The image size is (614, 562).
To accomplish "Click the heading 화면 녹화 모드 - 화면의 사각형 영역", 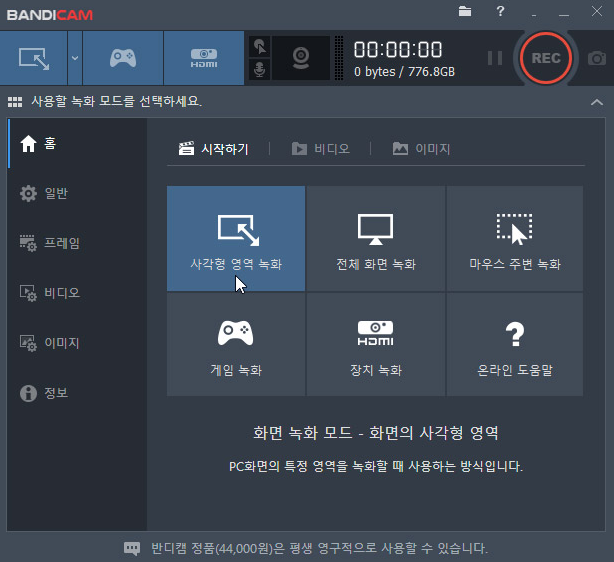I will 376,433.
